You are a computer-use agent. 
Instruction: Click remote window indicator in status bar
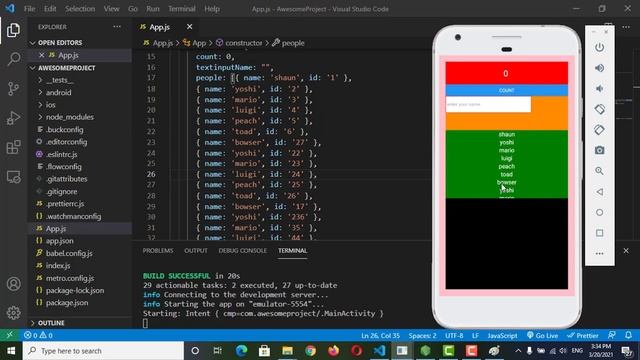tap(9, 335)
